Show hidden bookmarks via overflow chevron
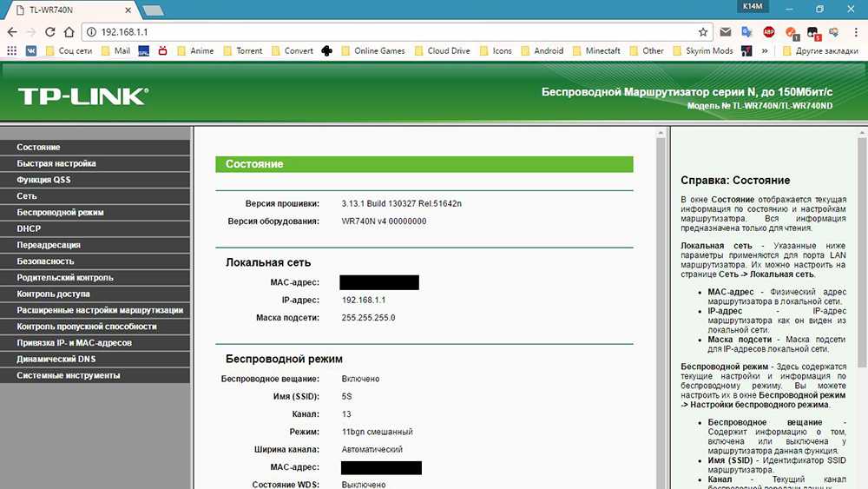 (x=765, y=51)
